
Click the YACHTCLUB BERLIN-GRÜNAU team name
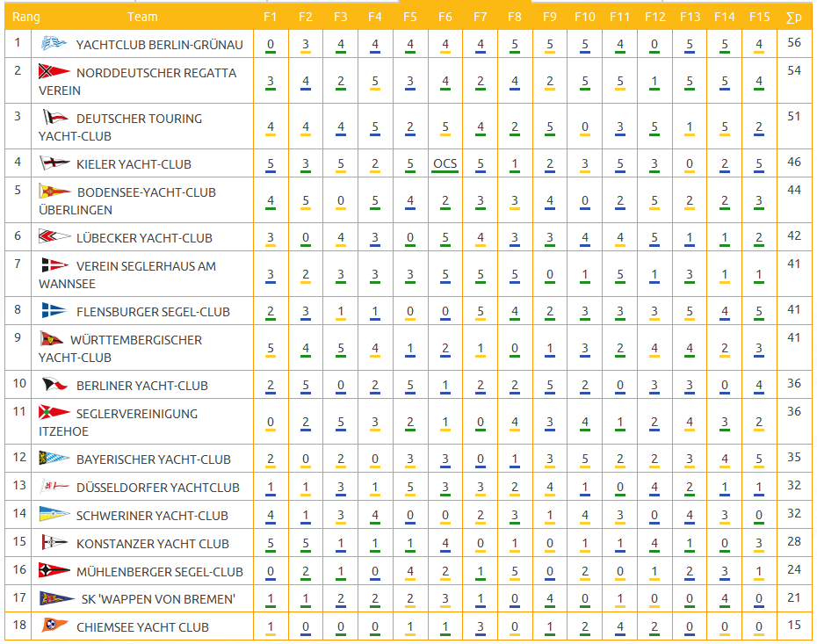pyautogui.click(x=159, y=45)
